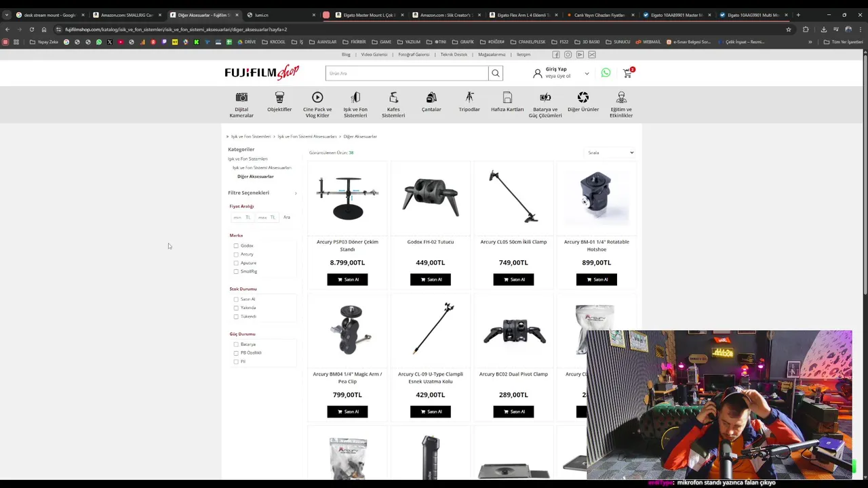Open Batarya ve Güç Çözümleri icon
868x488 pixels.
(545, 98)
